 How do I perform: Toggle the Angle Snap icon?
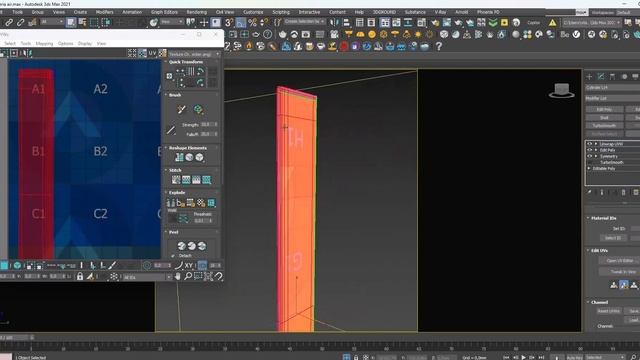pos(241,22)
